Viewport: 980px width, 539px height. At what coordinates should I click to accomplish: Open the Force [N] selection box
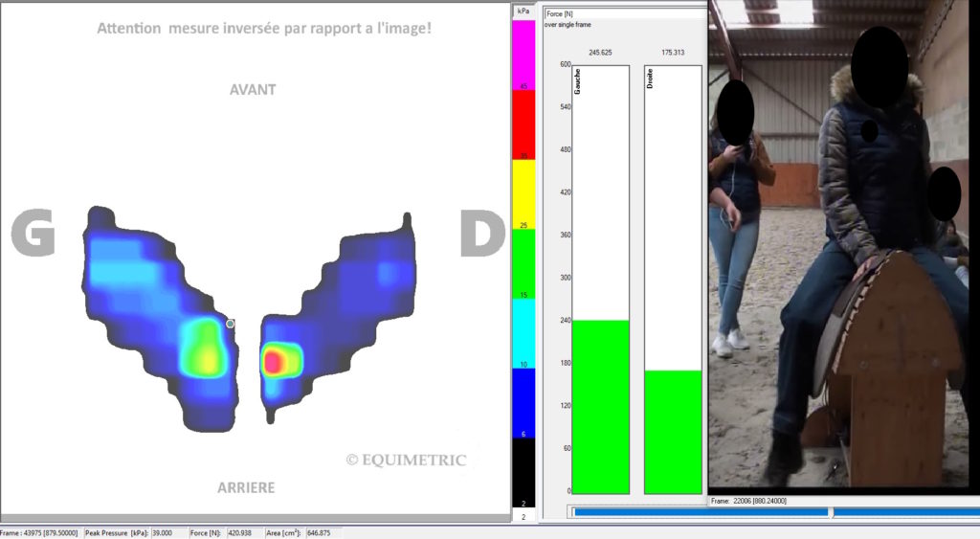(623, 14)
